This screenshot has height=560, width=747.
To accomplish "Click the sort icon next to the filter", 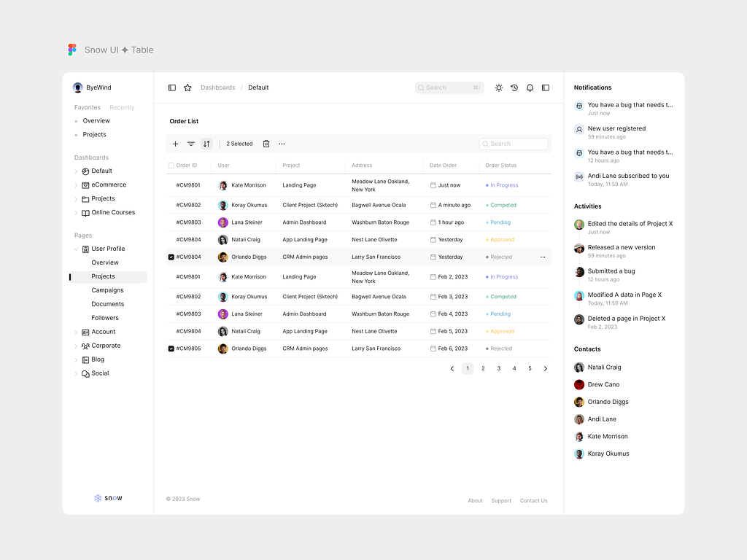I will pos(206,144).
